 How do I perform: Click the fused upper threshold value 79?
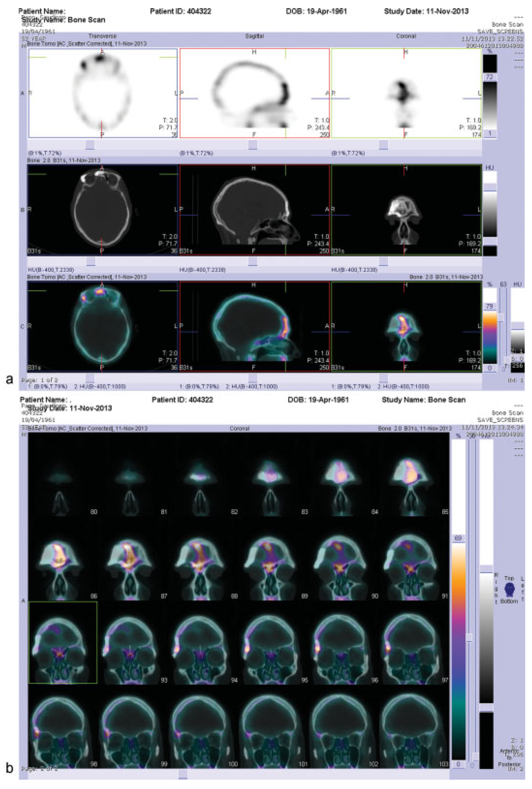[x=490, y=306]
